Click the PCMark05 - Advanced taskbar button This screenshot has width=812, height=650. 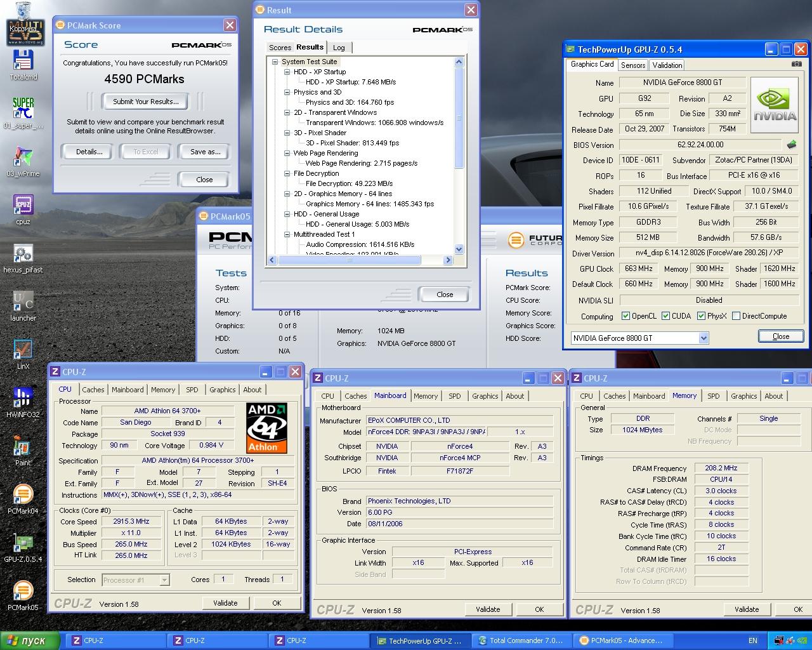click(623, 640)
